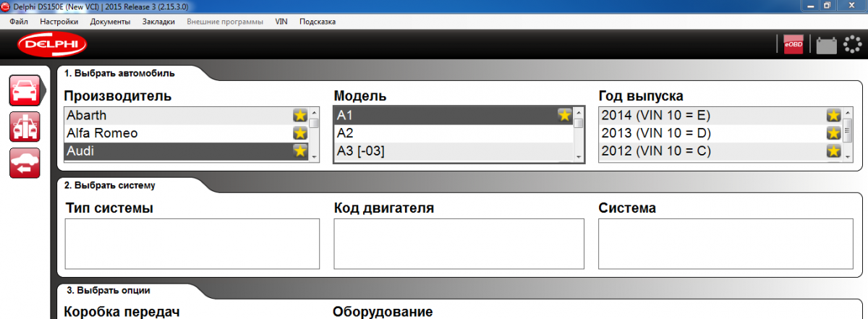Open the VIN menu
868x319 pixels.
(x=281, y=22)
